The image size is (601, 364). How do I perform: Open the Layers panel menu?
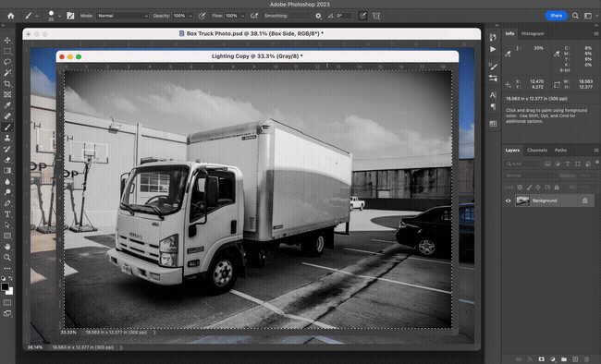coord(595,151)
